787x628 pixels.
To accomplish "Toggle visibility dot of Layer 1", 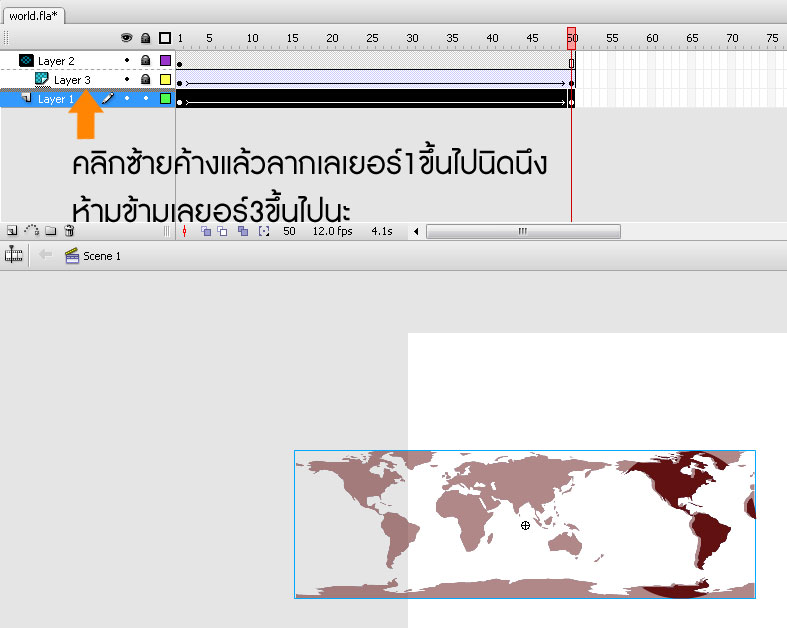I will (x=127, y=98).
